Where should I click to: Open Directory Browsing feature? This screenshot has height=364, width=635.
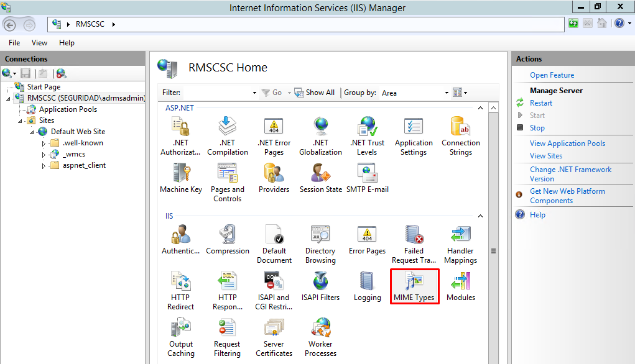[x=321, y=244]
